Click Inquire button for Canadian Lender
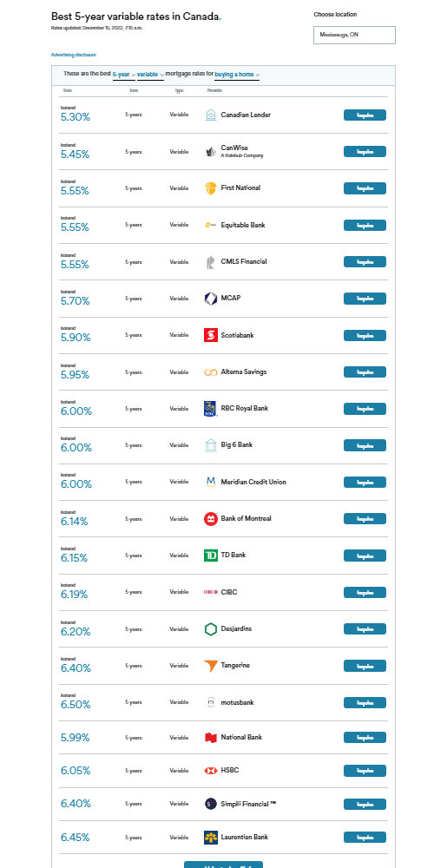 pos(365,115)
